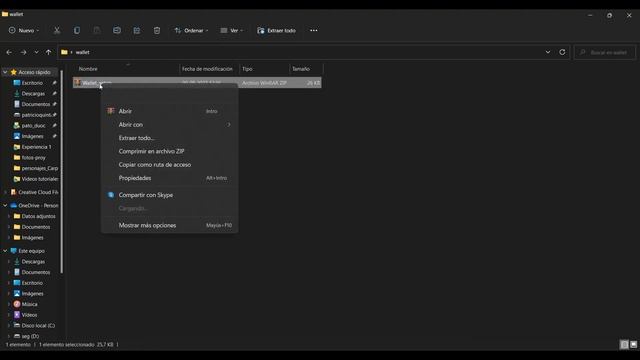
Task: Collapse the Este equipo tree section
Action: pos(5,251)
